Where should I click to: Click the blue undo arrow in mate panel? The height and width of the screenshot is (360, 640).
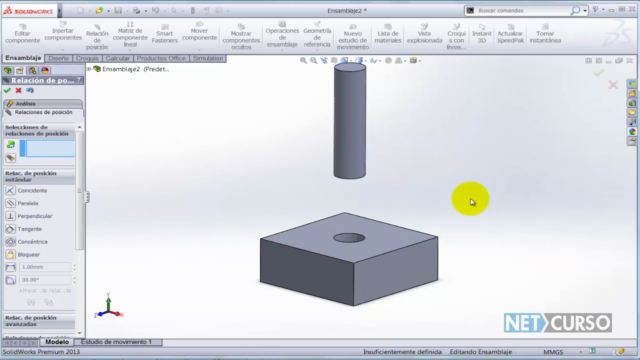pyautogui.click(x=30, y=90)
